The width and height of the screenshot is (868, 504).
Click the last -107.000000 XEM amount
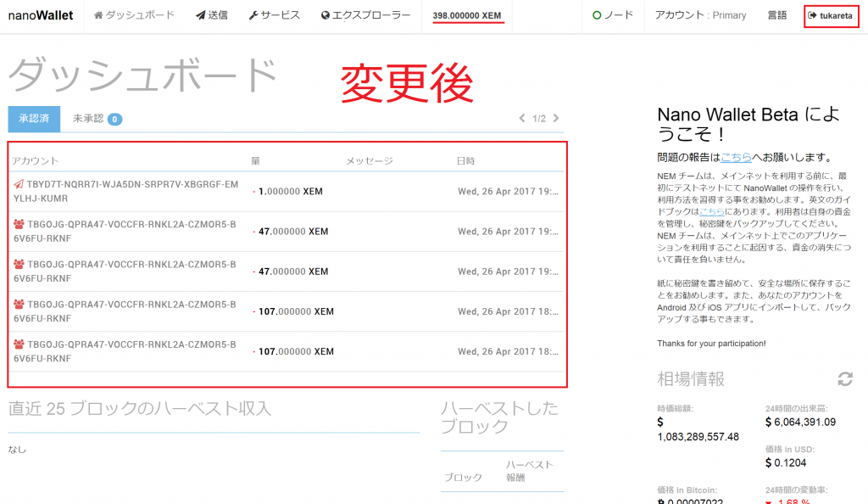pos(292,351)
